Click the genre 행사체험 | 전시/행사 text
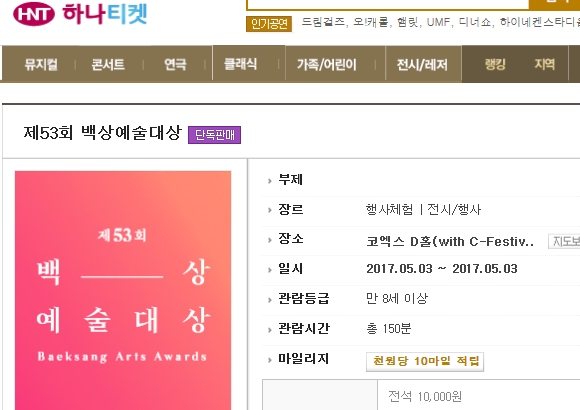 point(423,210)
